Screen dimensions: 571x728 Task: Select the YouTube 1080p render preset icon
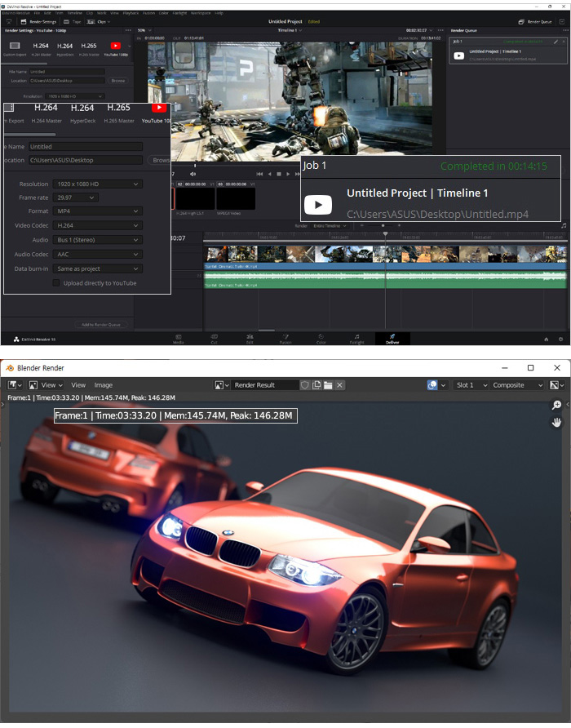(159, 109)
